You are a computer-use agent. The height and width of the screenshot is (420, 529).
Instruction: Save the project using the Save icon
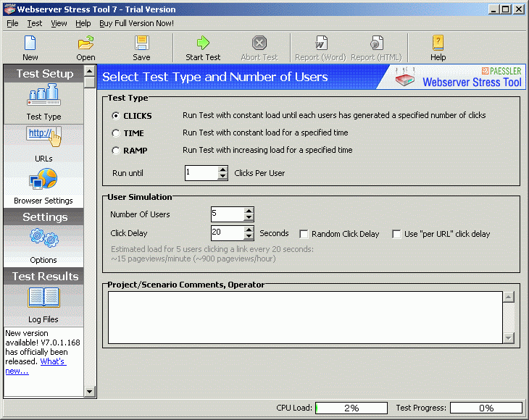click(141, 47)
